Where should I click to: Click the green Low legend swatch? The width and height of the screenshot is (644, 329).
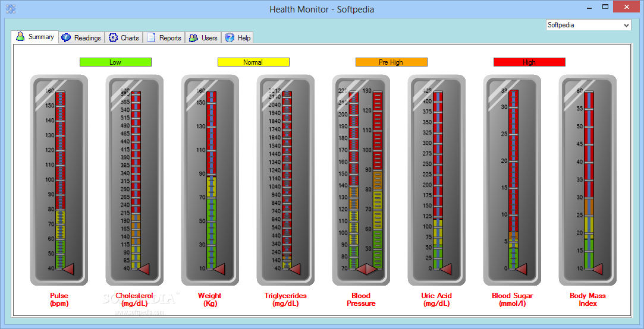point(115,62)
